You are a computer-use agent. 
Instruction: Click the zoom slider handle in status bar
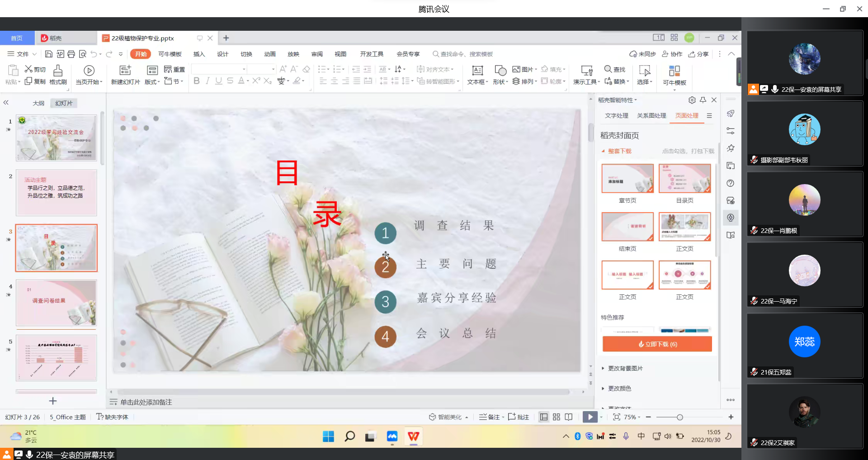(x=679, y=417)
